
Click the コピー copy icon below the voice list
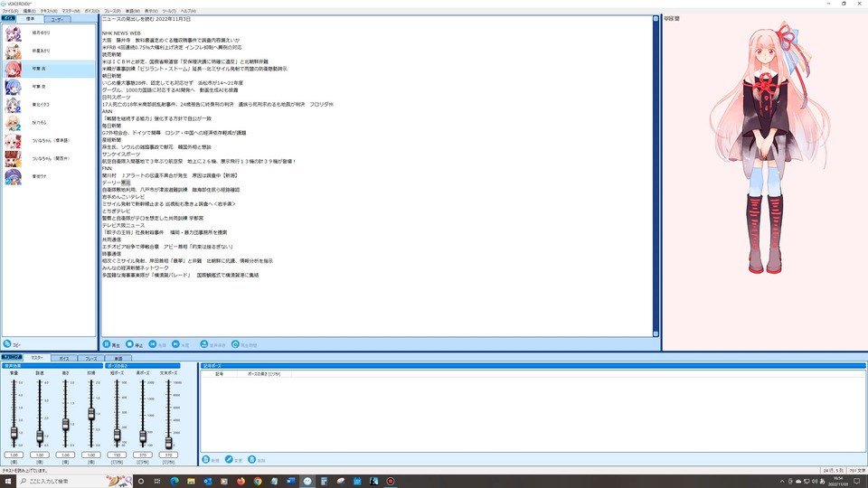[7, 343]
